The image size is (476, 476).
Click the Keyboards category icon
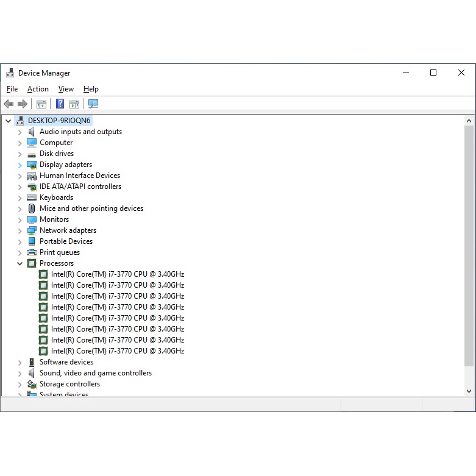point(32,197)
